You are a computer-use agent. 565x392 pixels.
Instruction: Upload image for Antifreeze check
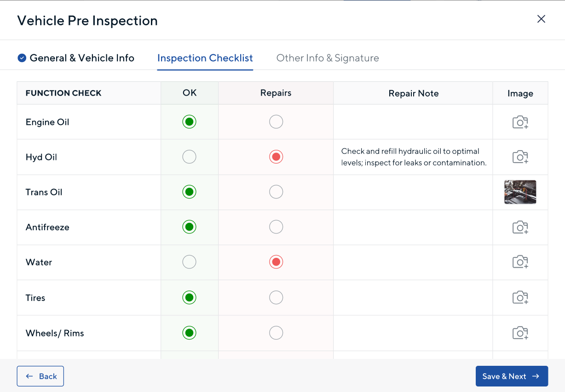coord(520,227)
